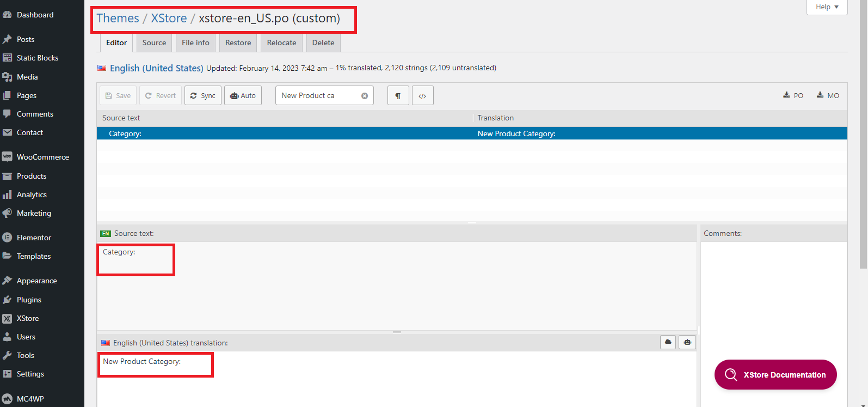Open the Settings sidebar icon

point(7,374)
